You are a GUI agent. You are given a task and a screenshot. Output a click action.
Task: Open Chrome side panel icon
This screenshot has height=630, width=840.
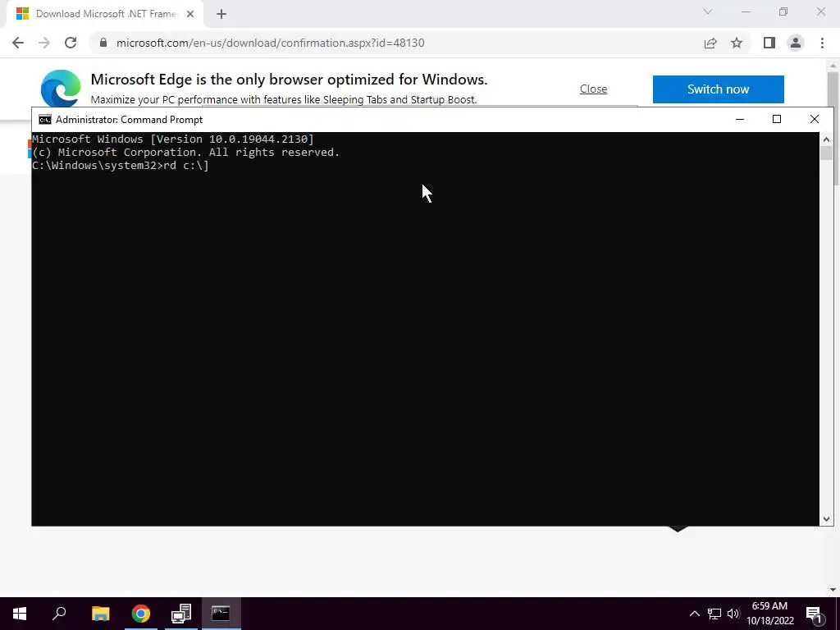click(x=769, y=43)
